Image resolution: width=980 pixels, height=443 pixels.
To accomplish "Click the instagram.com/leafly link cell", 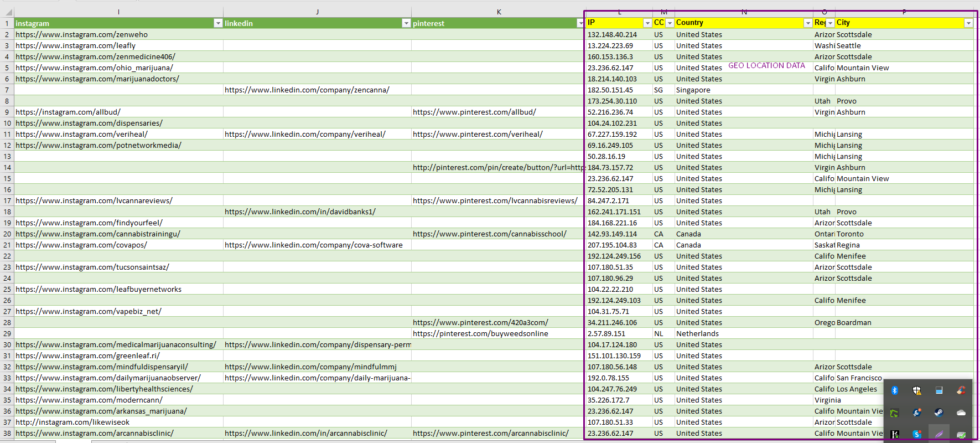I will [118, 45].
